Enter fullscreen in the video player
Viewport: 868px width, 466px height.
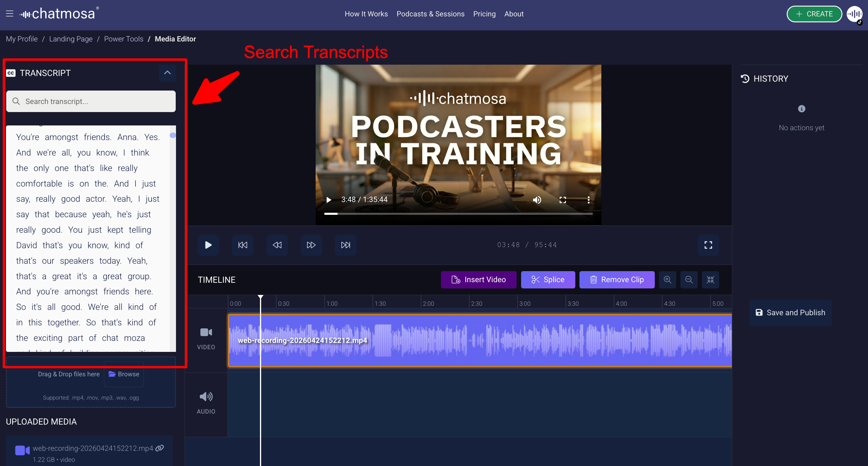click(563, 200)
